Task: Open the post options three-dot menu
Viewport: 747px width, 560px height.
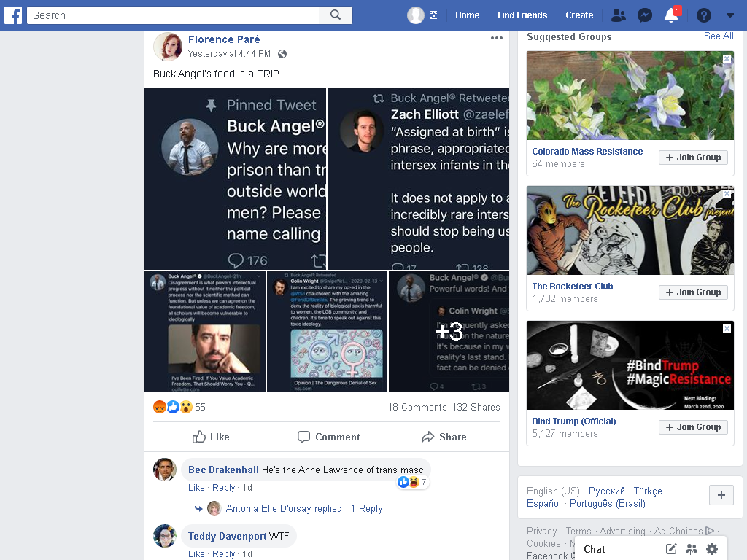Action: click(x=496, y=38)
